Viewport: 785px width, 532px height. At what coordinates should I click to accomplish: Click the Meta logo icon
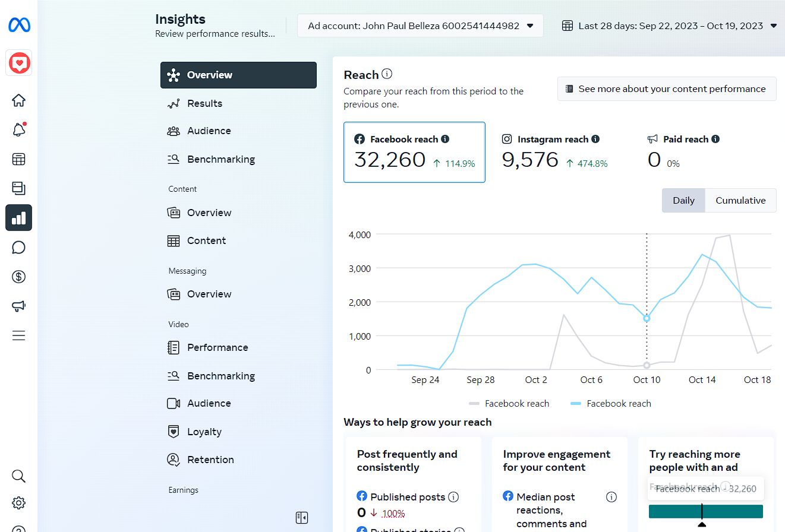click(x=19, y=25)
